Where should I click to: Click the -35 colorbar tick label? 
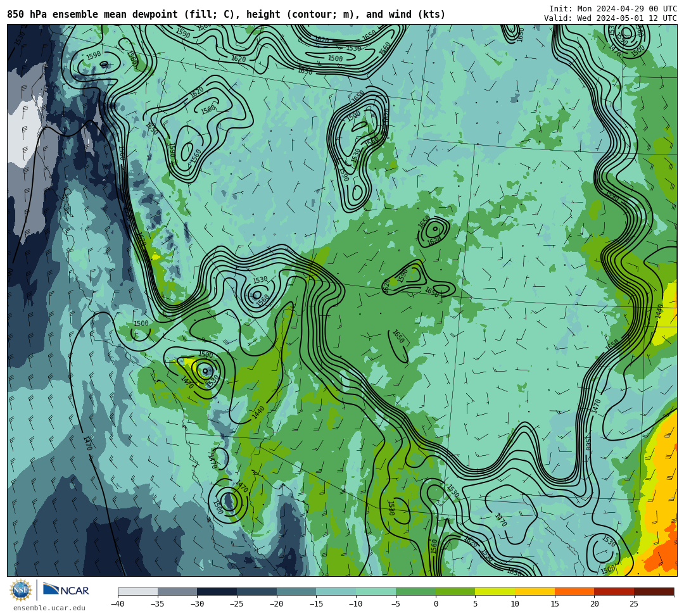tap(157, 604)
